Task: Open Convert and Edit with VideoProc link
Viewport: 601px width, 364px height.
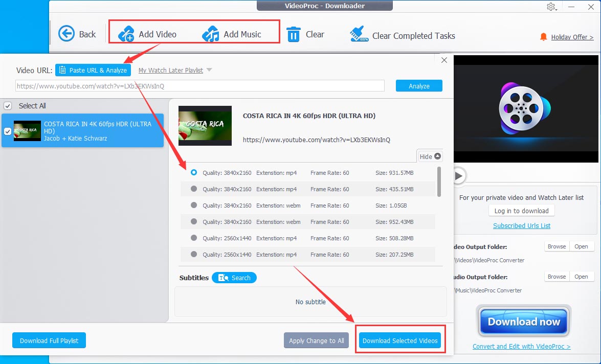Action: pyautogui.click(x=521, y=347)
